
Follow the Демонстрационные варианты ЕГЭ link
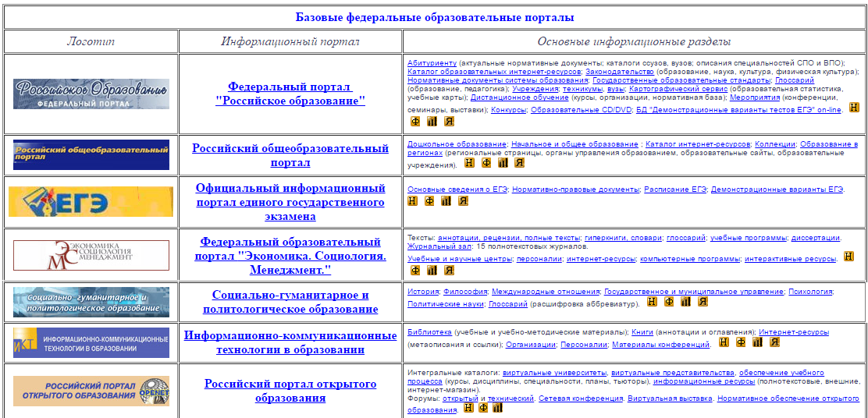coord(777,189)
